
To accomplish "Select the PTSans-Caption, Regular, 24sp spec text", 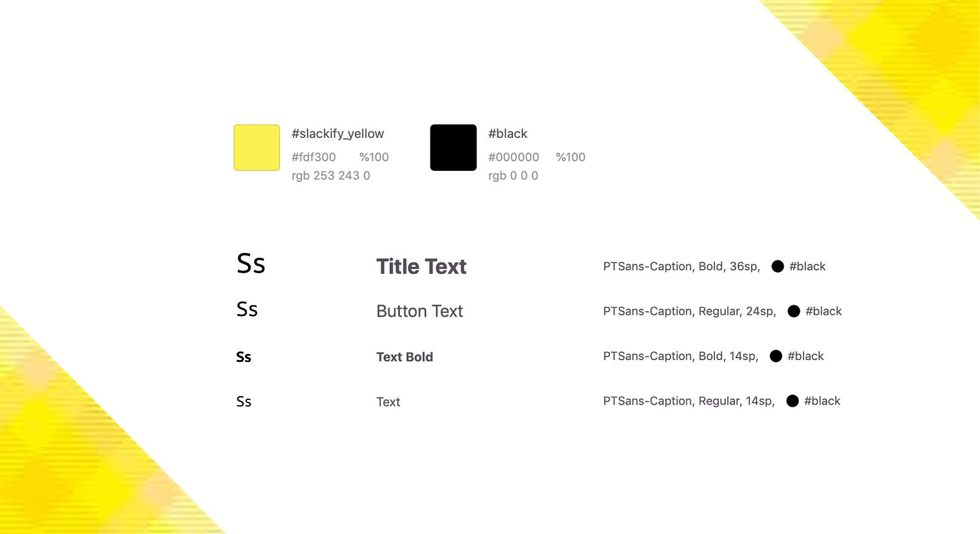I will click(x=690, y=311).
